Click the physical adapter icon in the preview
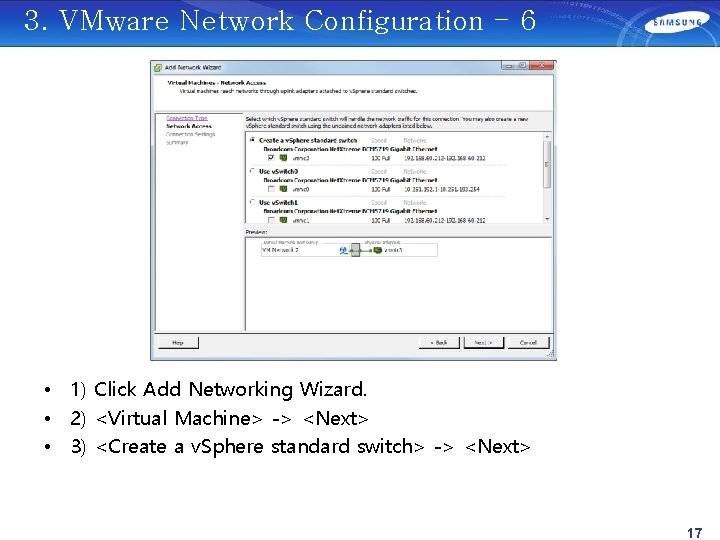The height and width of the screenshot is (540, 720). [x=377, y=250]
